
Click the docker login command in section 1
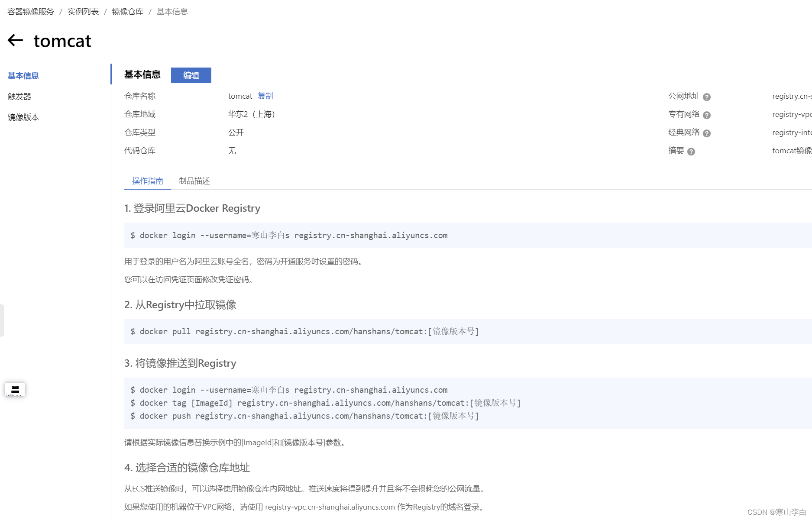coord(289,236)
